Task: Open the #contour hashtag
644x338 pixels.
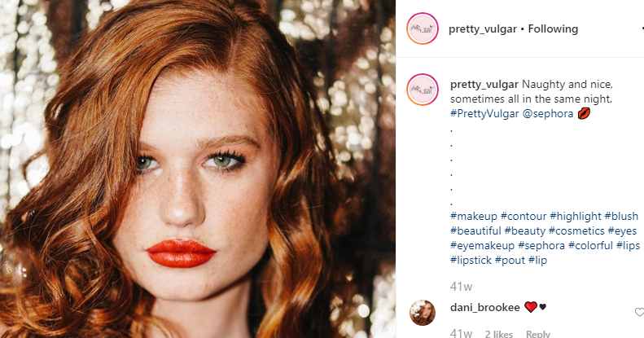Action: (524, 216)
